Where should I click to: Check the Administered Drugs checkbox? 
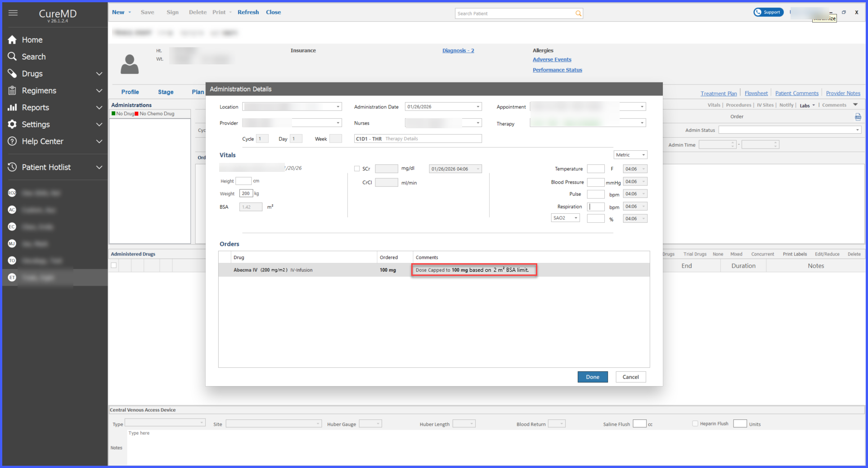point(114,265)
